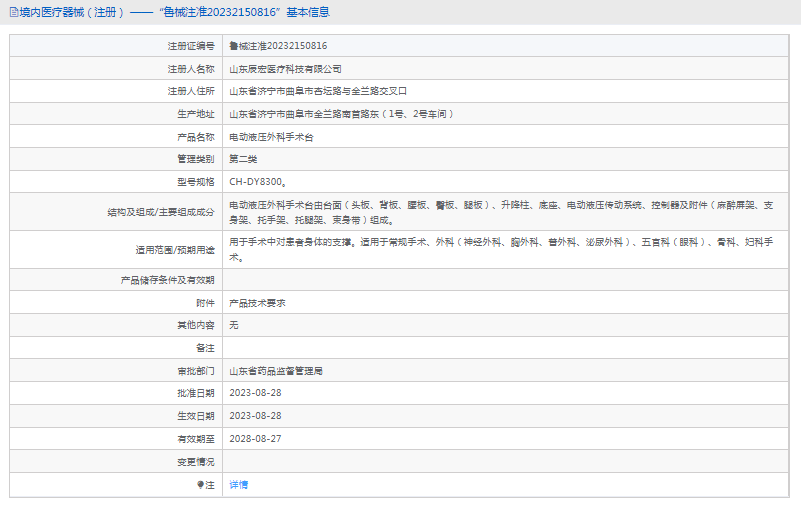Image resolution: width=801 pixels, height=506 pixels.
Task: Click the 型号规格 label
Action: click(x=196, y=182)
